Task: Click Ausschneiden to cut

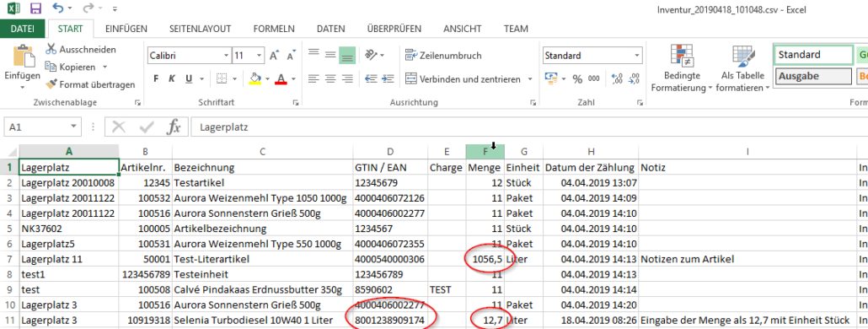Action: coord(81,49)
